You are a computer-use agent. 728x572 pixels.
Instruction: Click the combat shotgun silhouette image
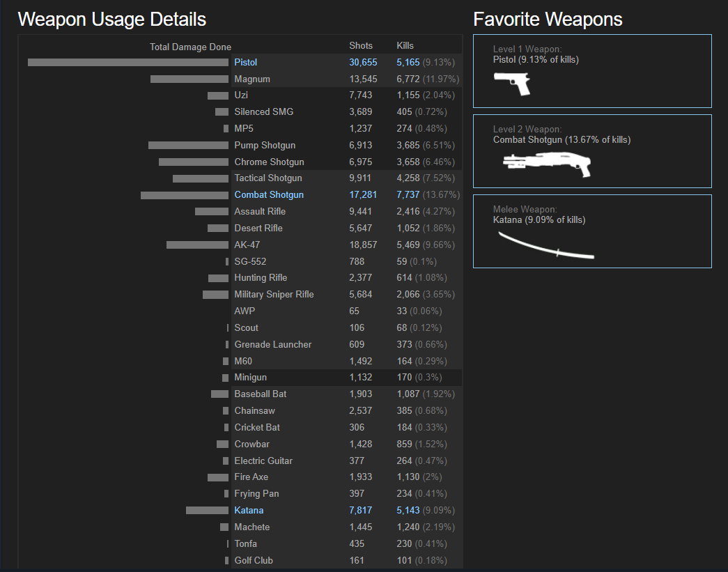pyautogui.click(x=547, y=164)
